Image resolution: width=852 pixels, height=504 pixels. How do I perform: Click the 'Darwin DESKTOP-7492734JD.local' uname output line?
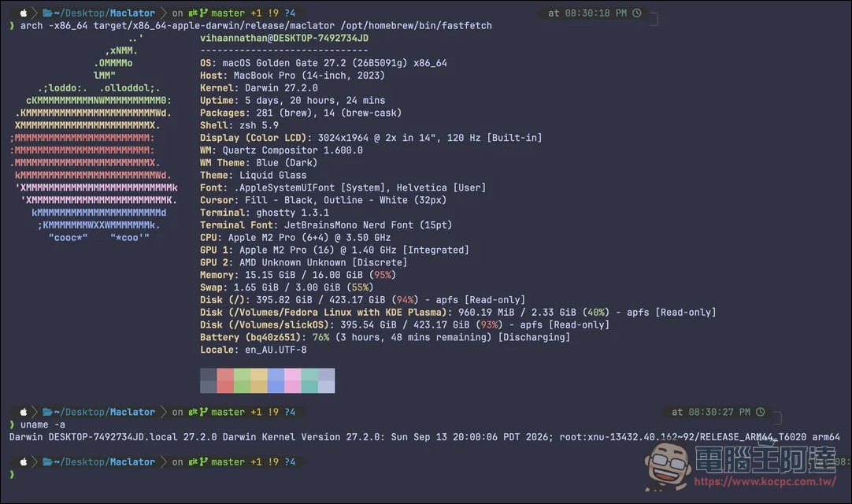(424, 437)
